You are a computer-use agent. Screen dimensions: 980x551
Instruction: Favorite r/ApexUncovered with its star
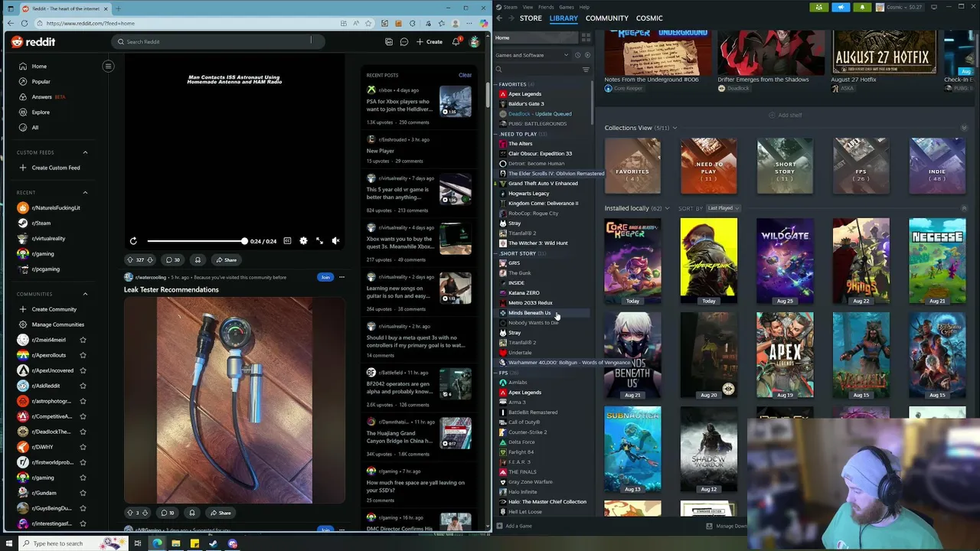83,370
